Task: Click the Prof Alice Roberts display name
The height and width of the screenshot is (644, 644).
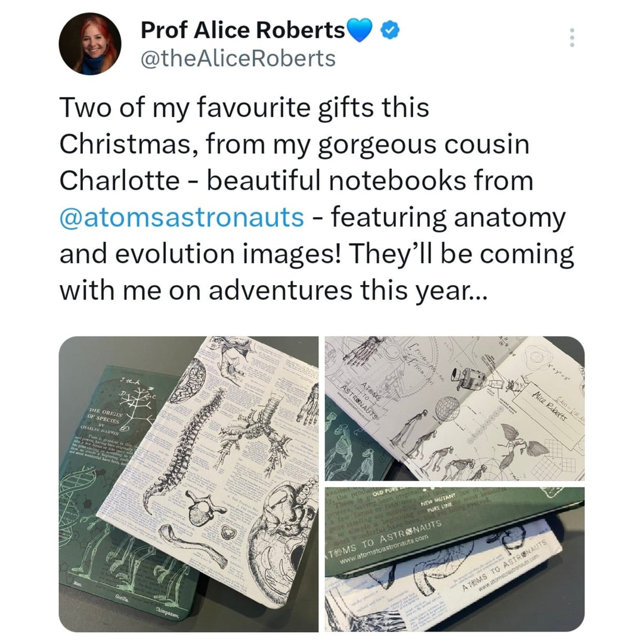Action: click(243, 30)
